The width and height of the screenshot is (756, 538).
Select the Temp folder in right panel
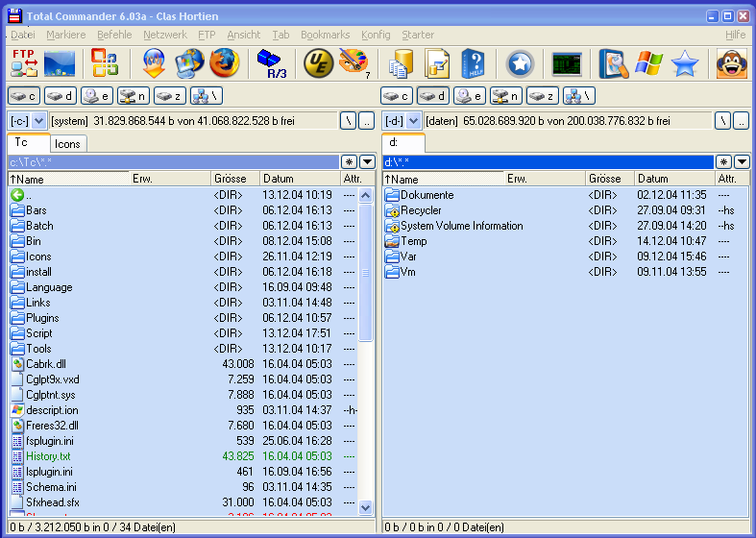click(566, 241)
